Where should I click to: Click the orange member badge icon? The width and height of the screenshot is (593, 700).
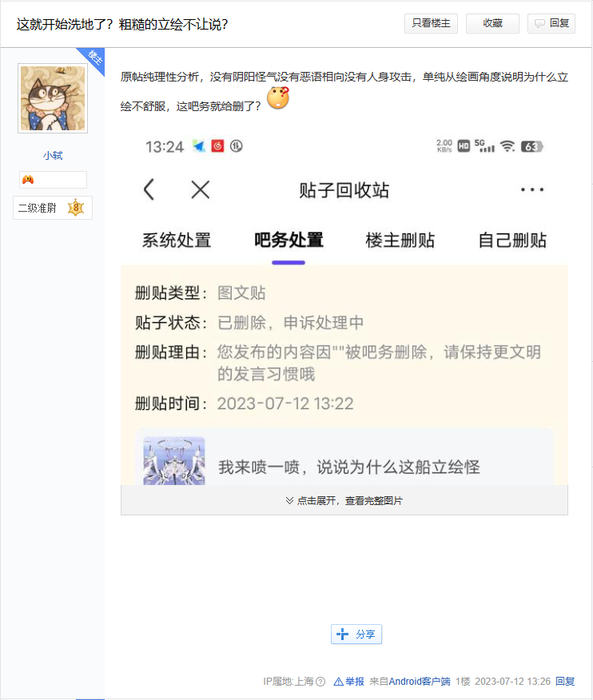point(28,180)
